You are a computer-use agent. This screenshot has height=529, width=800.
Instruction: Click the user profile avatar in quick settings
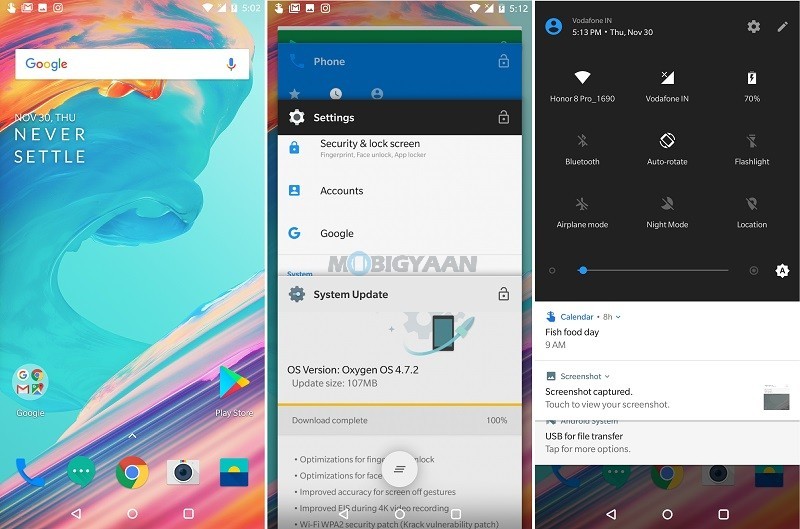point(554,26)
